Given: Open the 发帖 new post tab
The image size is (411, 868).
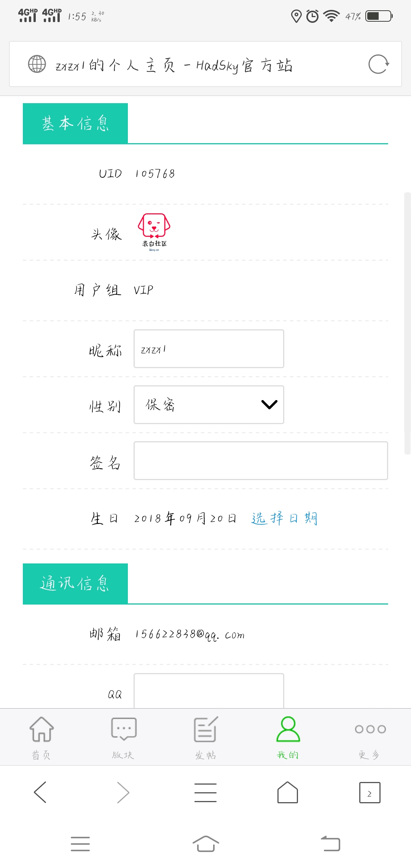Looking at the screenshot, I should click(x=205, y=737).
